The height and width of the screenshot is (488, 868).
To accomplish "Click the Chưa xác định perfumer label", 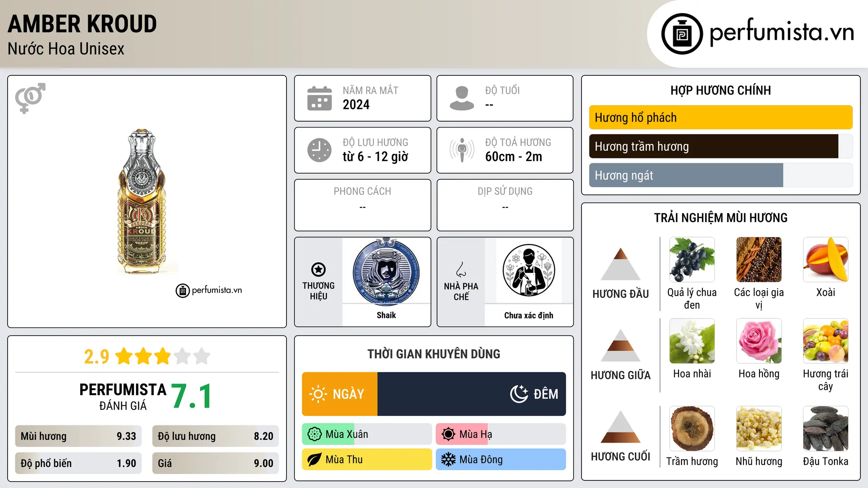I will pyautogui.click(x=529, y=315).
